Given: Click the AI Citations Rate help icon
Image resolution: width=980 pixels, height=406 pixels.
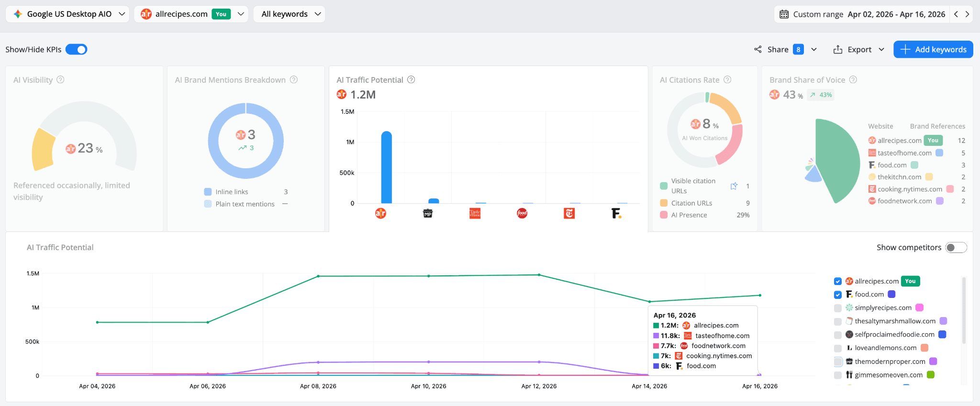Looking at the screenshot, I should (x=727, y=80).
